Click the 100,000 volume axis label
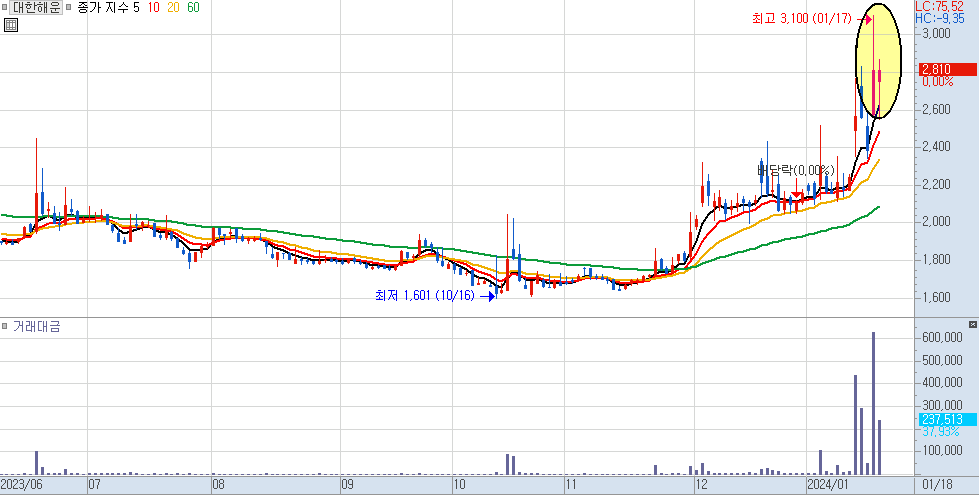Viewport: 979px width, 495px height. pyautogui.click(x=942, y=451)
